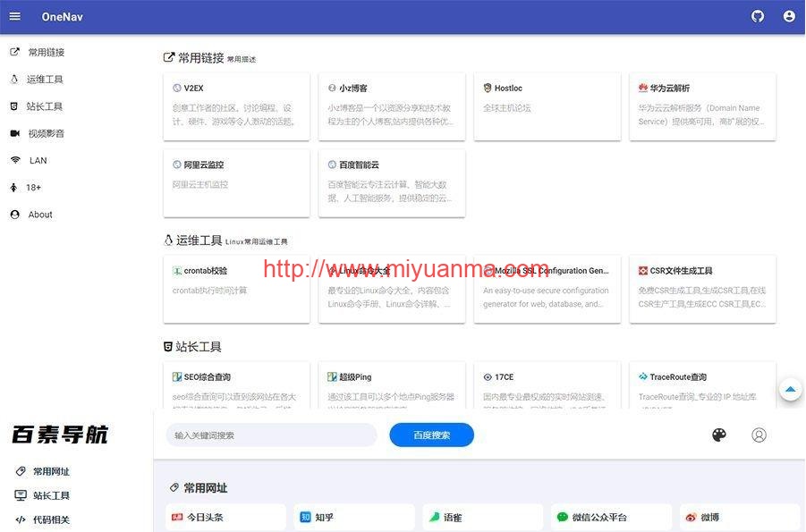Open the 小z博客 card

(392, 107)
